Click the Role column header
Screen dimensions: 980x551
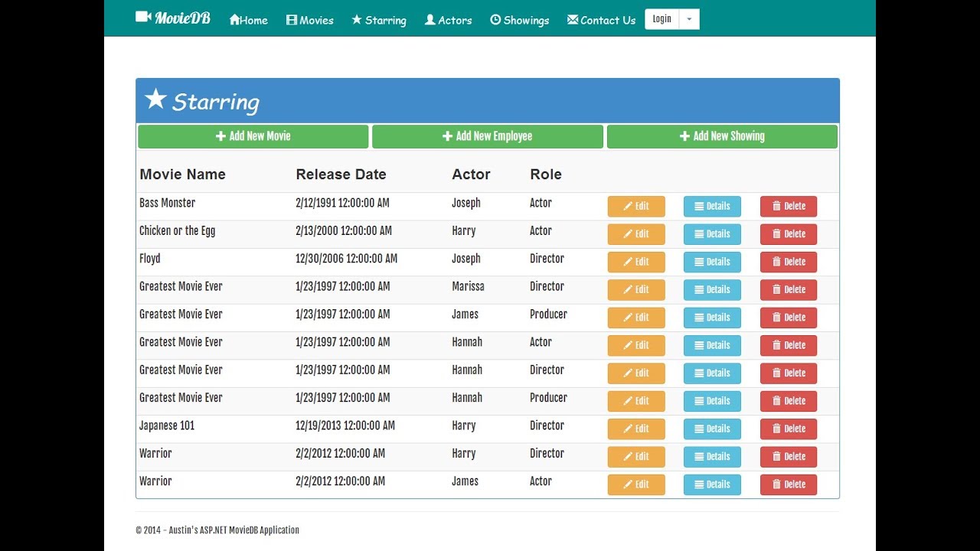click(546, 174)
